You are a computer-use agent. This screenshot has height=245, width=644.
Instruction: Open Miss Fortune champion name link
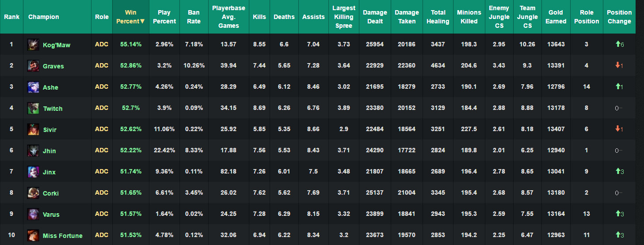[x=63, y=236]
